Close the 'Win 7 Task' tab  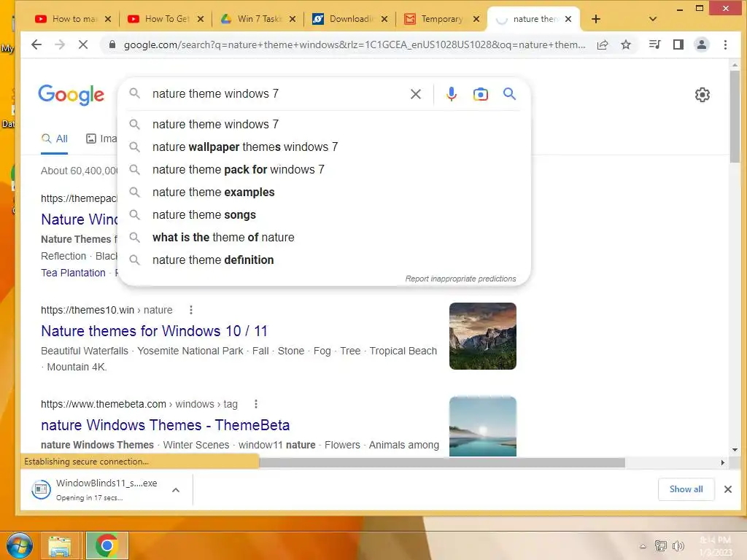click(x=293, y=19)
